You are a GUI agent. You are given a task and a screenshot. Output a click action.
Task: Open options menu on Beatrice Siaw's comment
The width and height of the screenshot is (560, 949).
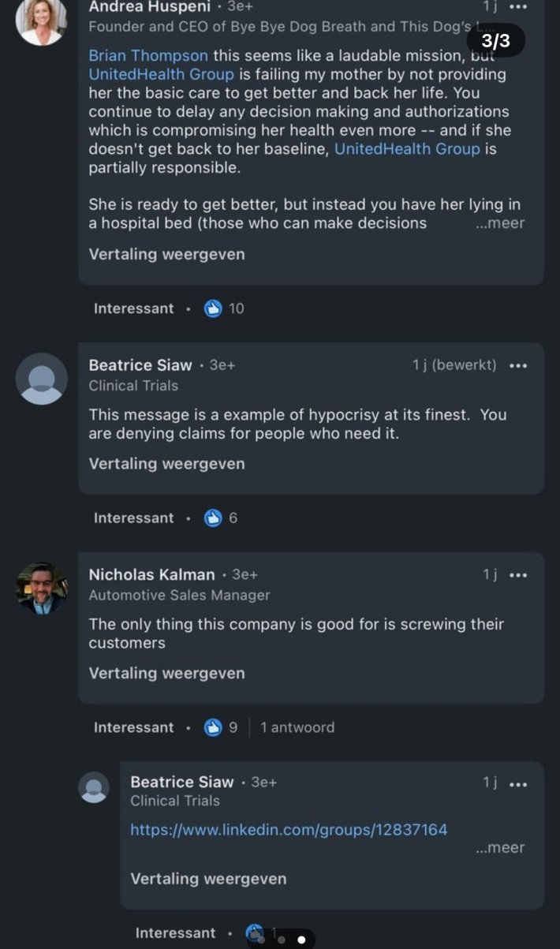(x=518, y=366)
